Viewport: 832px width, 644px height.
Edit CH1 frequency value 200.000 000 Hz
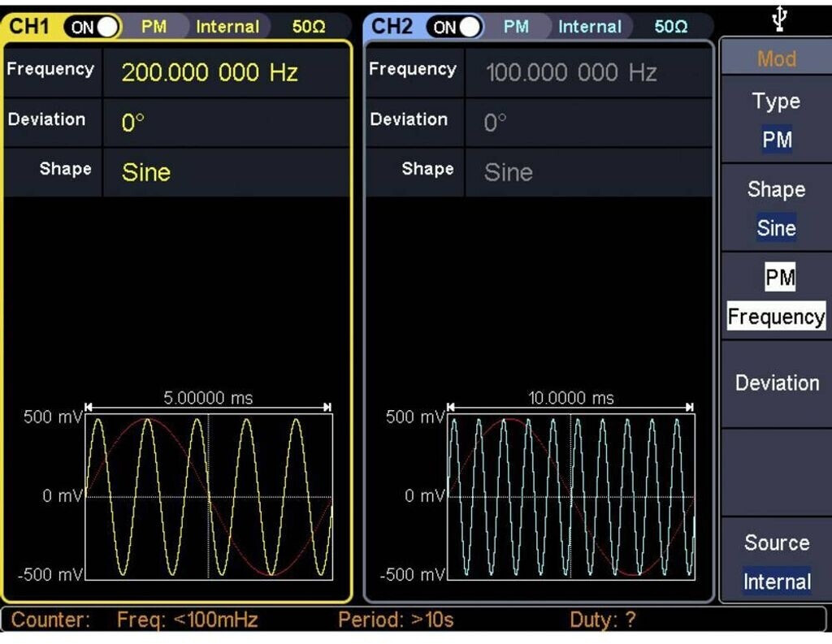[210, 73]
